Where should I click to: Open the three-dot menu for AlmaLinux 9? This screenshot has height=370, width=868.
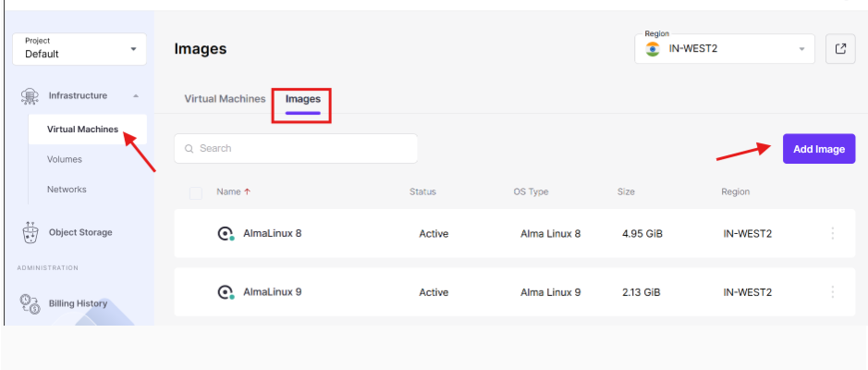[x=833, y=292]
